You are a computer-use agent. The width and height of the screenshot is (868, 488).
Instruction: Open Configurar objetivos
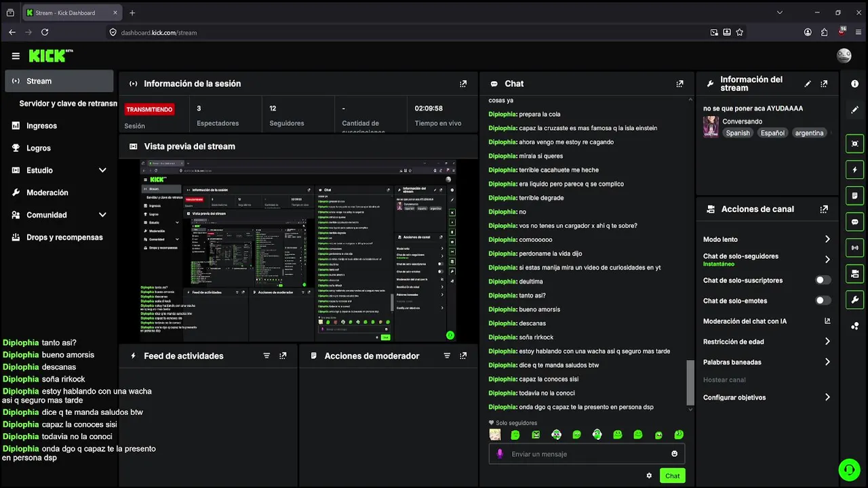[x=767, y=397]
